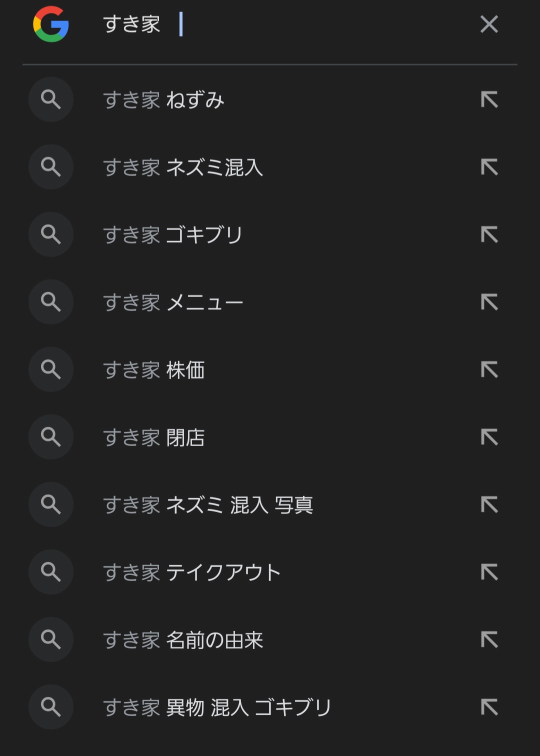Select the すき家 テイクアウト suggestion
540x756 pixels.
pos(192,572)
